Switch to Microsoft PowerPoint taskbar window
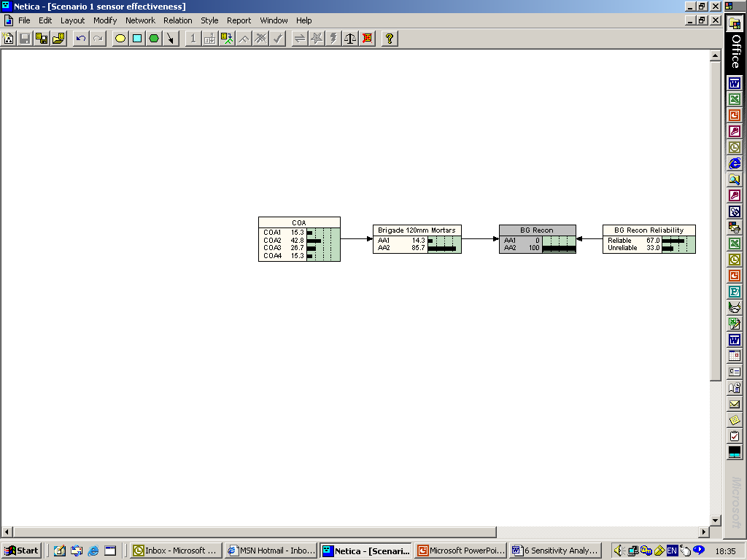This screenshot has width=747, height=560. tap(461, 551)
